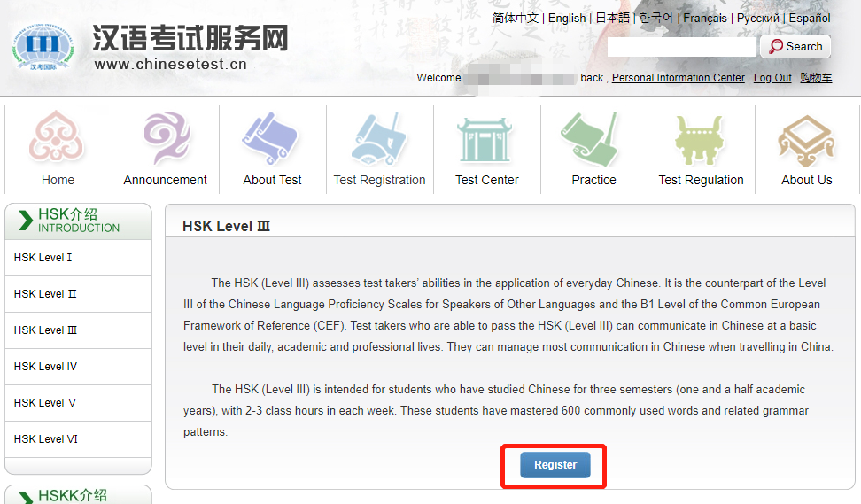Viewport: 861px width, 504px height.
Task: Type in the search input field
Action: [x=681, y=47]
